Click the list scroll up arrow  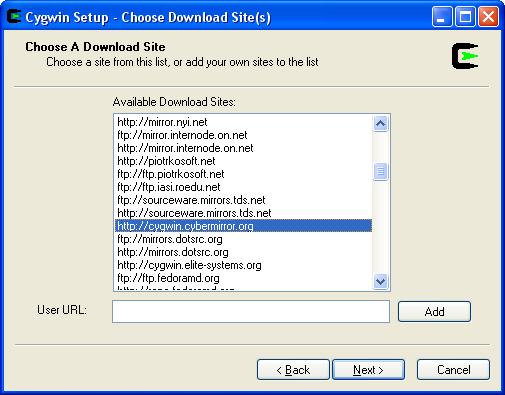(380, 124)
